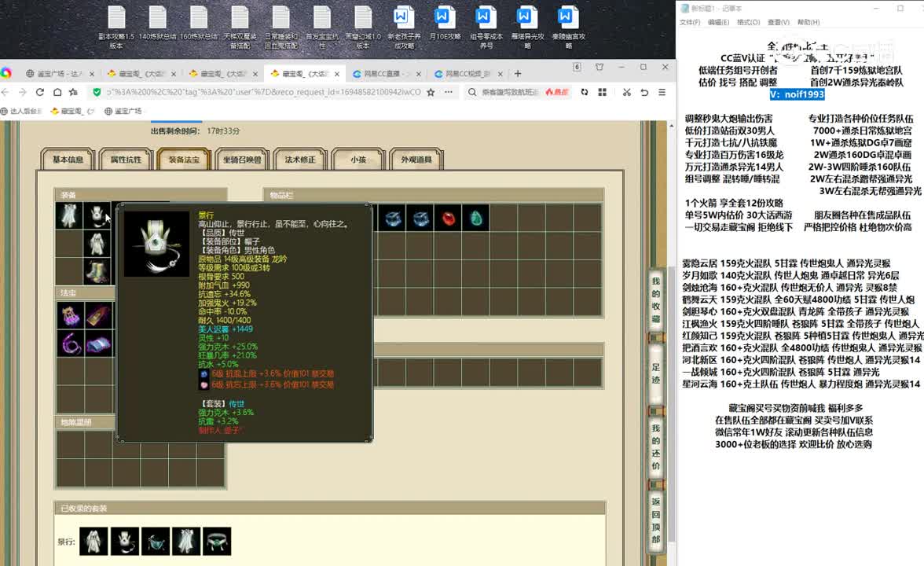
Task: Click the undo closed tab arrow icon
Action: (644, 92)
